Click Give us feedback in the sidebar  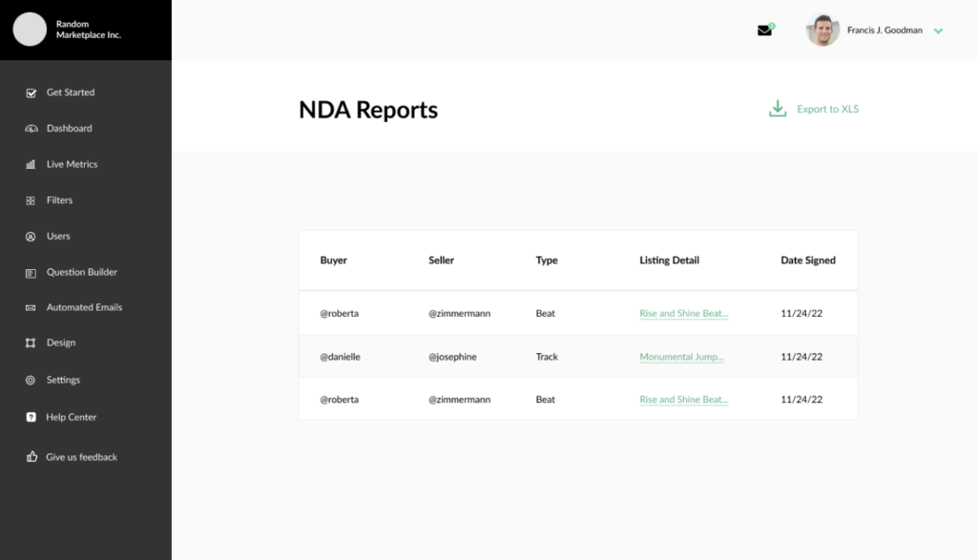81,456
